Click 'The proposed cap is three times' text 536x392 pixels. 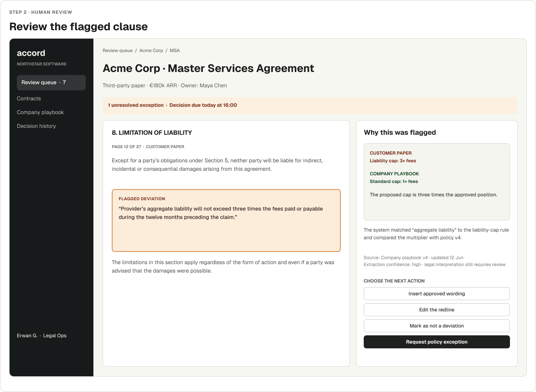point(433,195)
